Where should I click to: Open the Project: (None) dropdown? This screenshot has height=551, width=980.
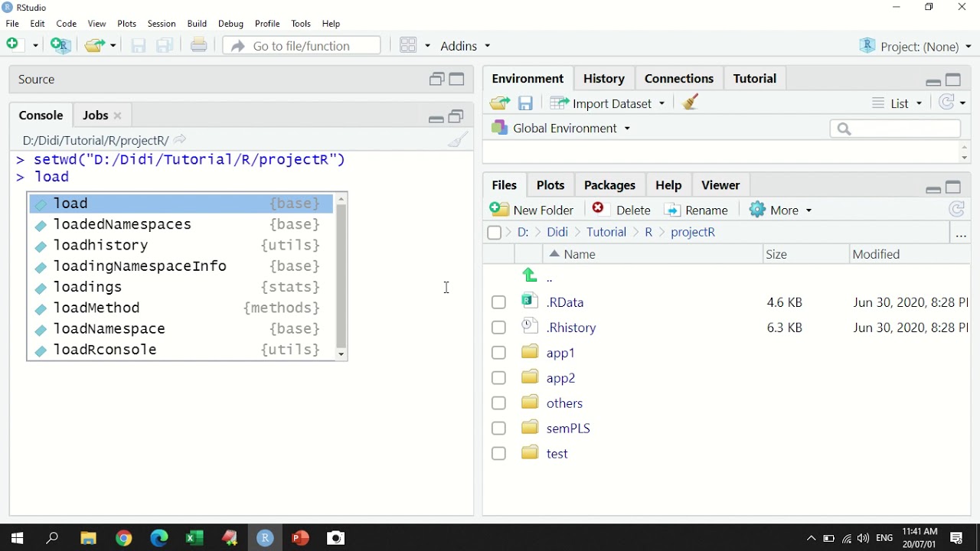click(916, 46)
